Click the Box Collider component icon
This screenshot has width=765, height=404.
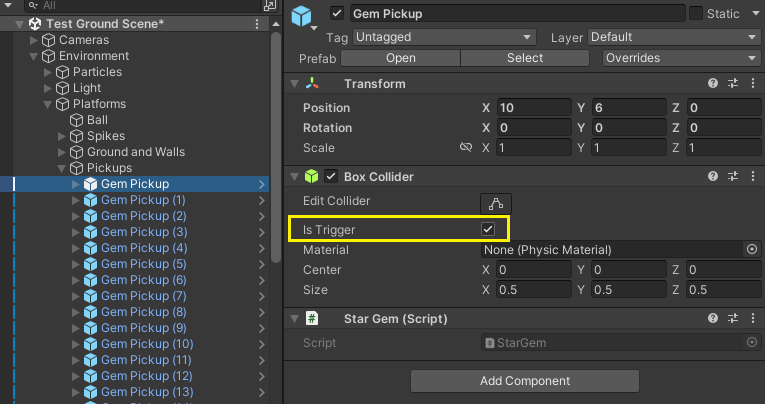(x=311, y=176)
